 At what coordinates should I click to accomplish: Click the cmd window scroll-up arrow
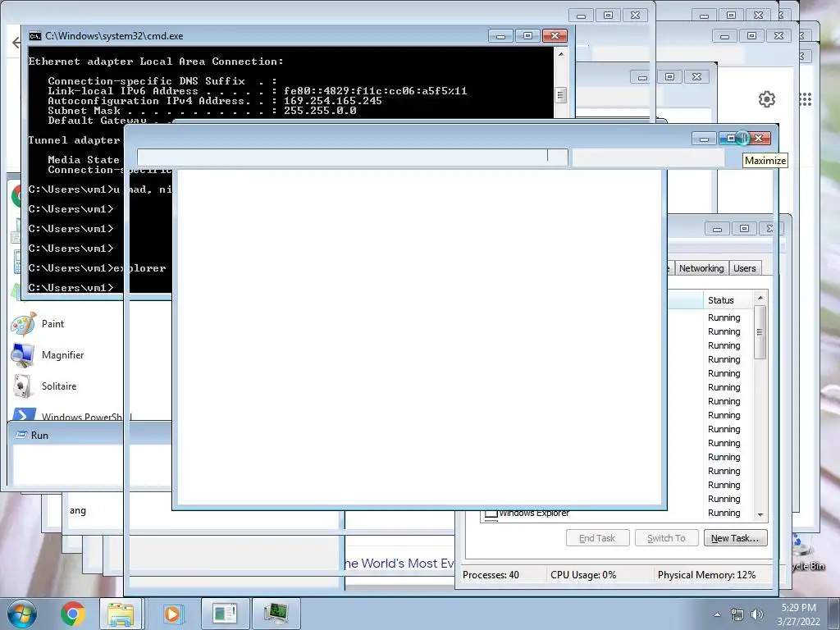point(561,53)
